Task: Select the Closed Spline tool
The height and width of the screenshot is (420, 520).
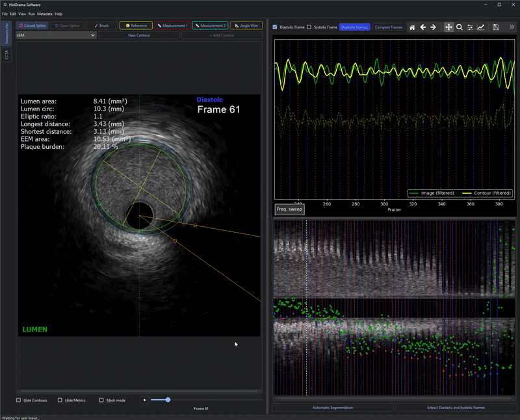Action: point(32,25)
